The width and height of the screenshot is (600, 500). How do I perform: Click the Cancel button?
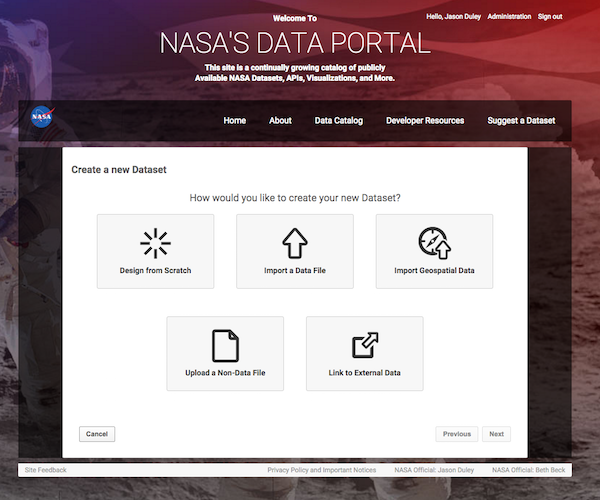click(x=97, y=434)
